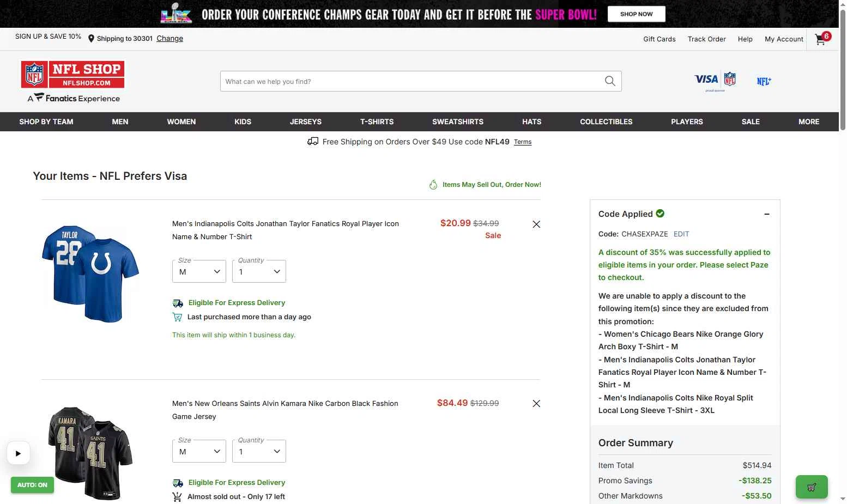
Task: Click the cart icon beside Last purchased text
Action: click(177, 317)
